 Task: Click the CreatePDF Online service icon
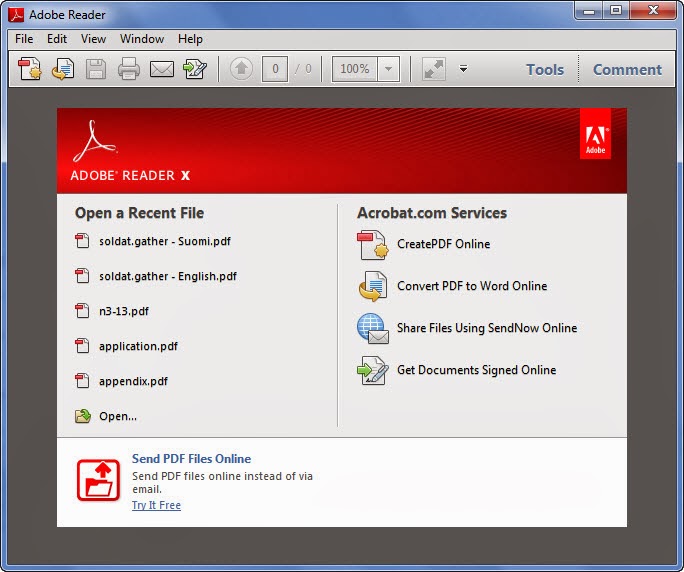tap(373, 245)
